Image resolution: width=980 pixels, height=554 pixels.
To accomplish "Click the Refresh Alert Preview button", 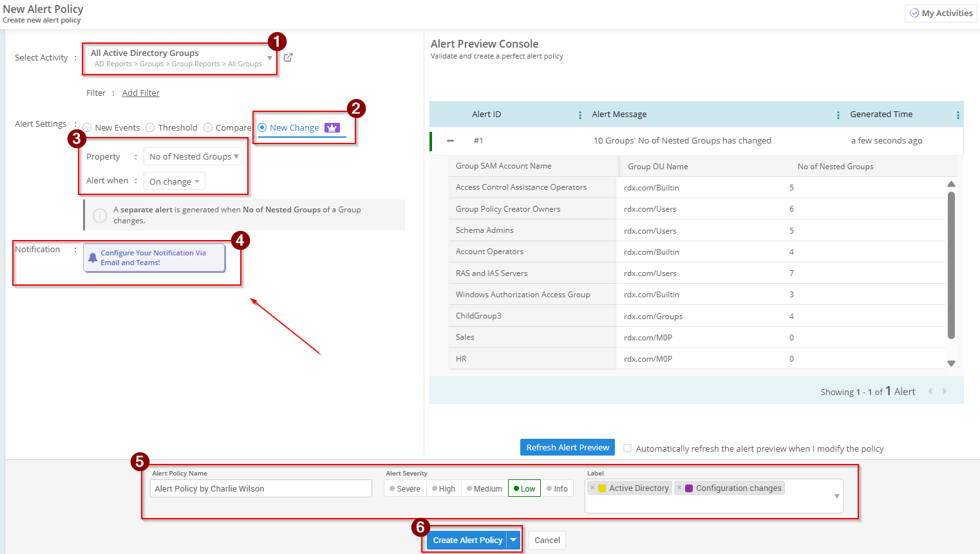I will pos(567,447).
